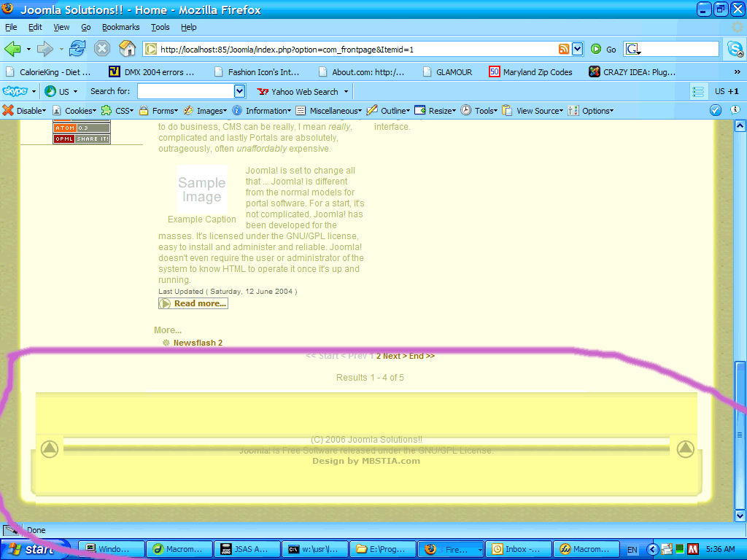747x560 pixels.
Task: Click the Stop loading icon
Action: point(102,49)
